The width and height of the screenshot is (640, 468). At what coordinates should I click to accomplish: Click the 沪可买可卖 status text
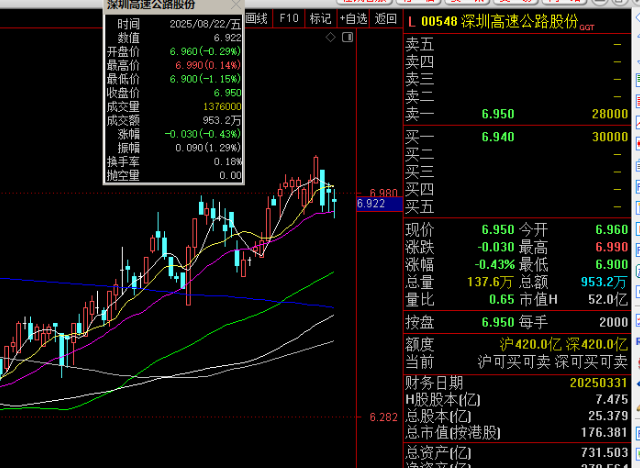[514, 362]
